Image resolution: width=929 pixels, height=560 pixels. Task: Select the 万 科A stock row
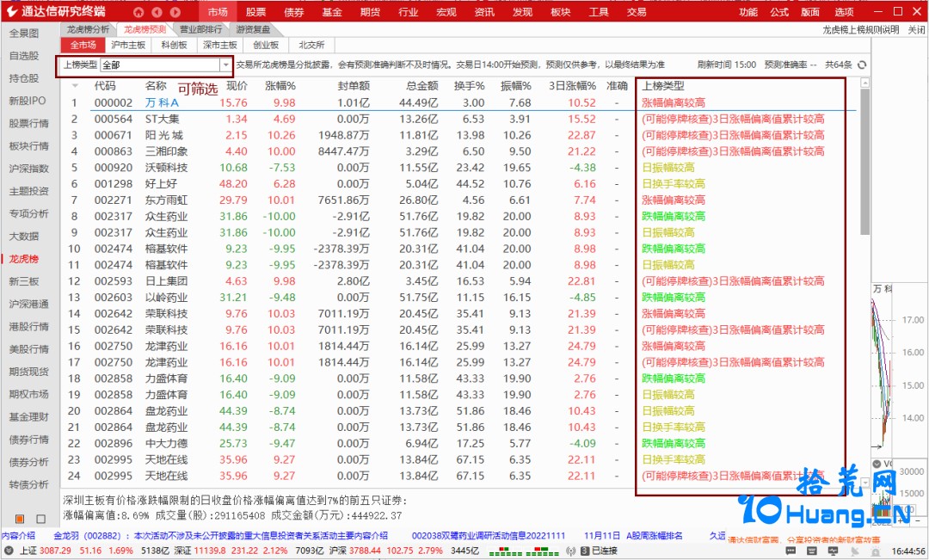pos(462,102)
